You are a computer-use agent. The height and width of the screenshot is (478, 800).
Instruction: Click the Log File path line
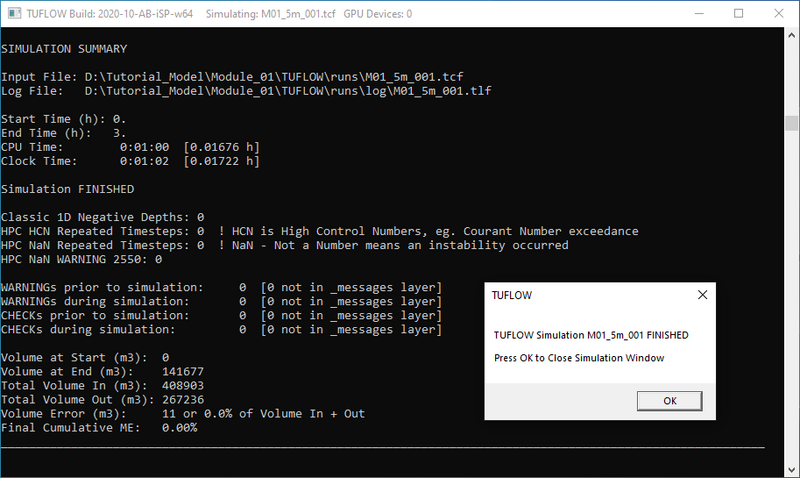[x=245, y=91]
